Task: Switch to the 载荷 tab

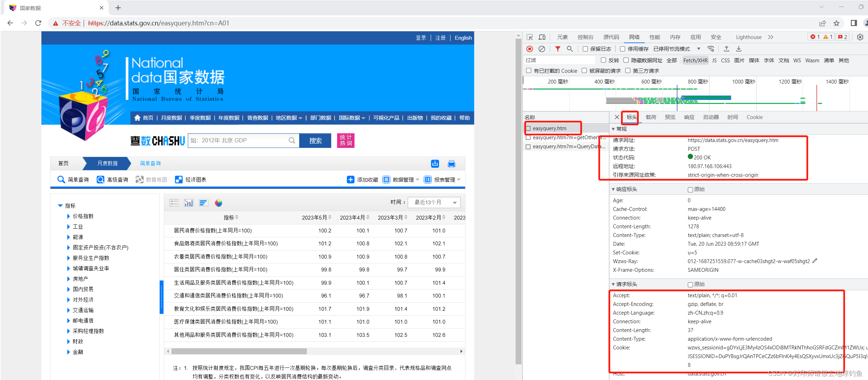Action: 651,117
